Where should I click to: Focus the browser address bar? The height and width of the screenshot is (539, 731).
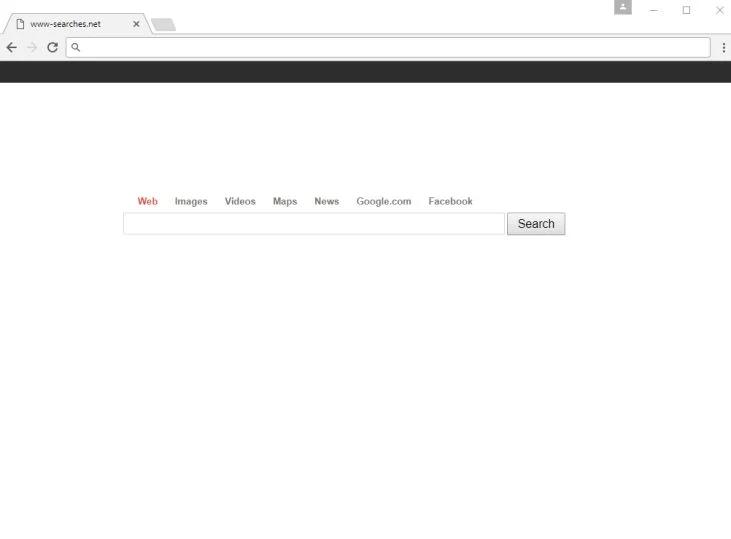pos(388,47)
